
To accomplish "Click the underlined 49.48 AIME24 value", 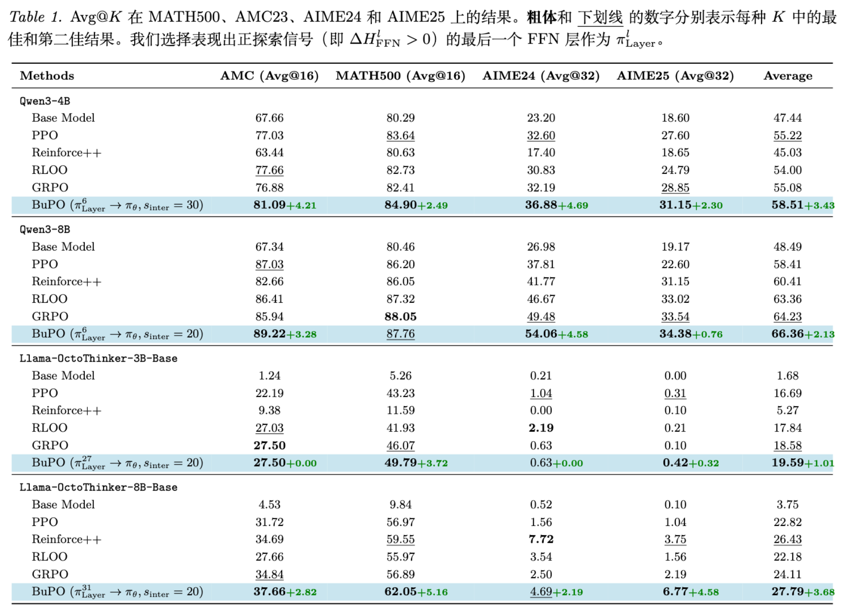I will pyautogui.click(x=541, y=317).
